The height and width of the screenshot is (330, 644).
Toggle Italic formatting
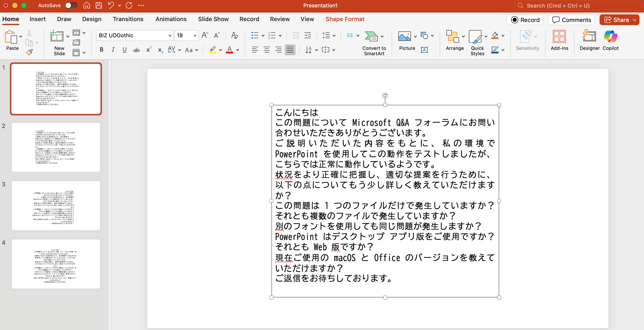(x=113, y=50)
